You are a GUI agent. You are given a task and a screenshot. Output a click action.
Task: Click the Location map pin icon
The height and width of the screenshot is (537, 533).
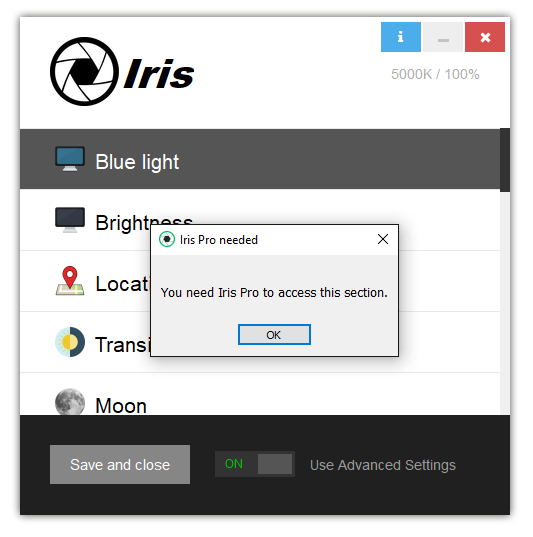point(70,281)
